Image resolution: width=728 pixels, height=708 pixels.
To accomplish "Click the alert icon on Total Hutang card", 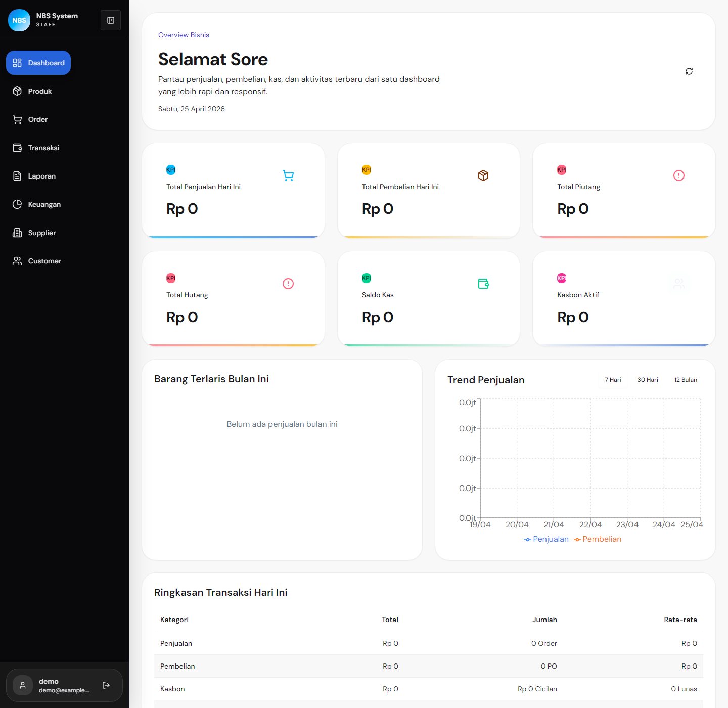I will 288,284.
